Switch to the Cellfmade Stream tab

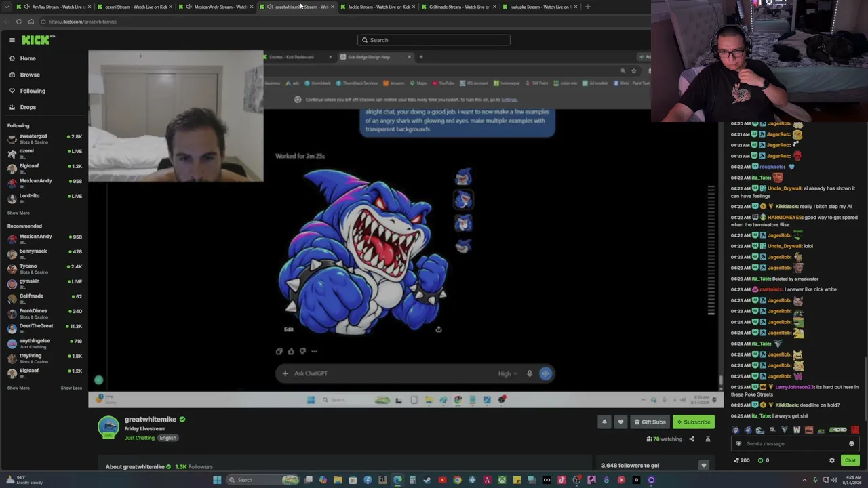(459, 7)
